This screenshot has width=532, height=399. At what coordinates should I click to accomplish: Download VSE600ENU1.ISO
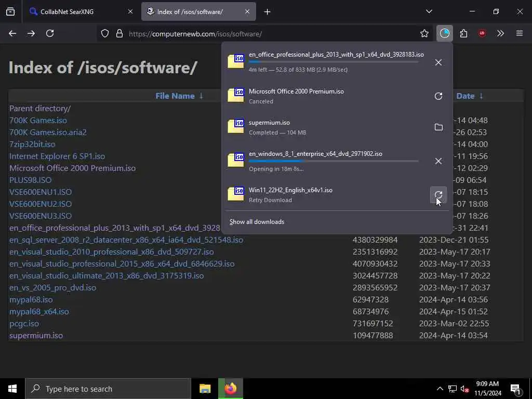pyautogui.click(x=41, y=192)
